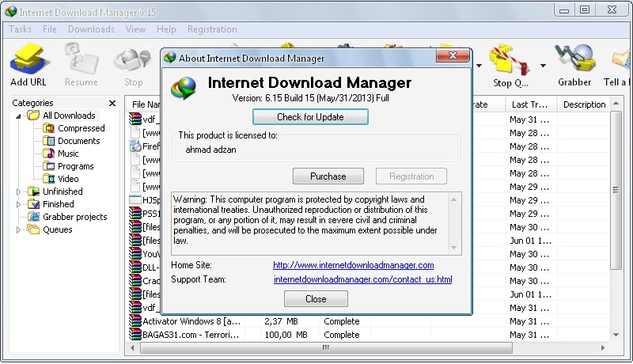Click down arrow of list vertical scrollbar

[x=616, y=335]
